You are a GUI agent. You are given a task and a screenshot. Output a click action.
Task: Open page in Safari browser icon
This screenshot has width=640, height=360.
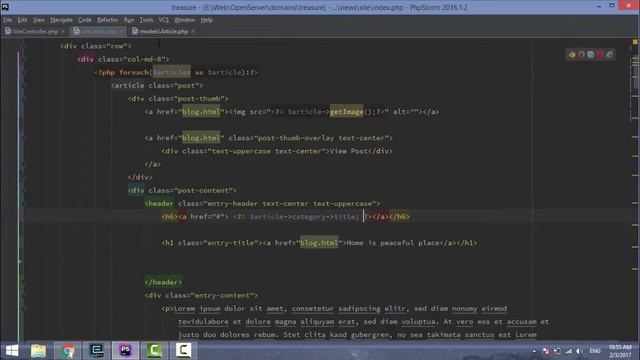point(591,54)
